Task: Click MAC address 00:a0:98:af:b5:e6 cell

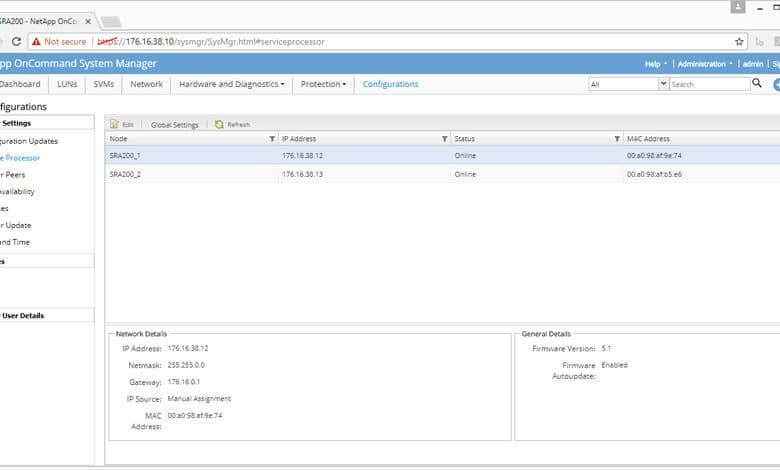Action: [654, 174]
